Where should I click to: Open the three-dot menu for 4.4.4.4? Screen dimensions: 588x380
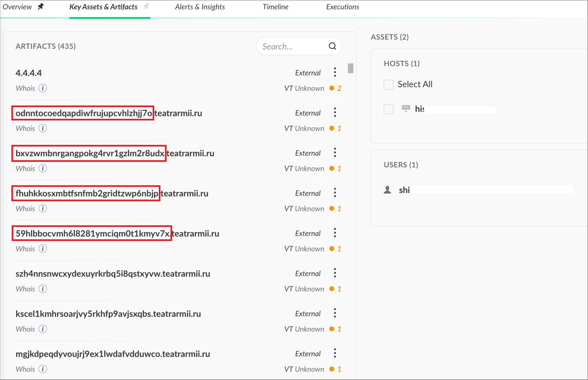[x=335, y=72]
